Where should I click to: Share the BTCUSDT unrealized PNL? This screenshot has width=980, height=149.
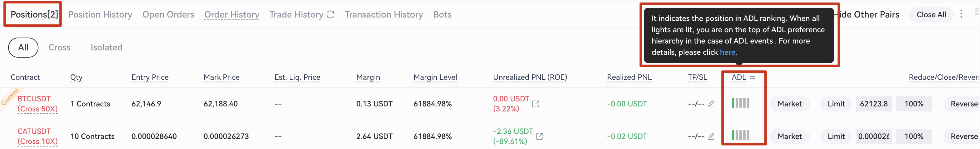[x=536, y=104]
